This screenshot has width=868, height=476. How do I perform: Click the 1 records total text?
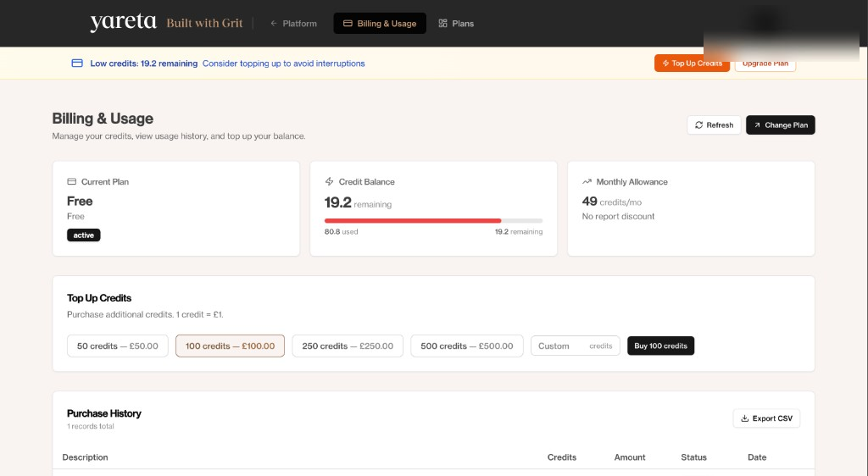click(x=90, y=426)
